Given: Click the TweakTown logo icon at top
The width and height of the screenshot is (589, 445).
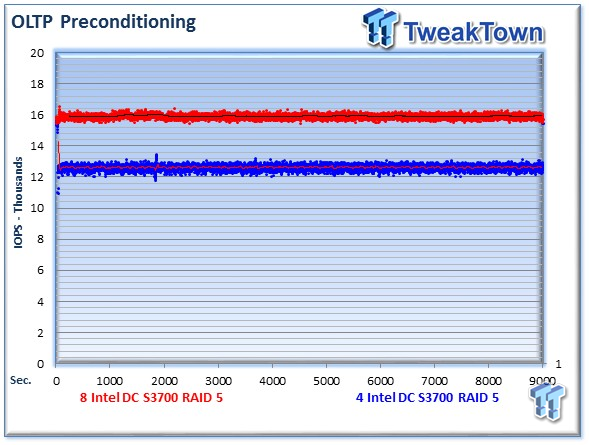Looking at the screenshot, I should (380, 28).
